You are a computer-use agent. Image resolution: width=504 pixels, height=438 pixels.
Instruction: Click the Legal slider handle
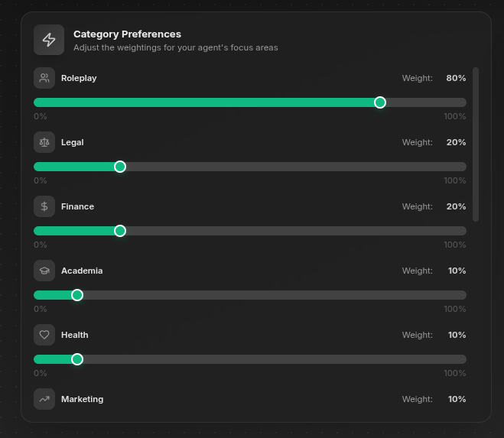[x=120, y=167]
